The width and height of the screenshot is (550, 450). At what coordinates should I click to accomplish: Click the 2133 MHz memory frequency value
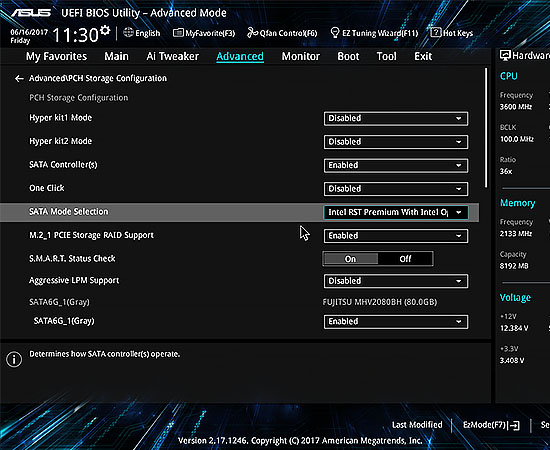click(x=516, y=234)
